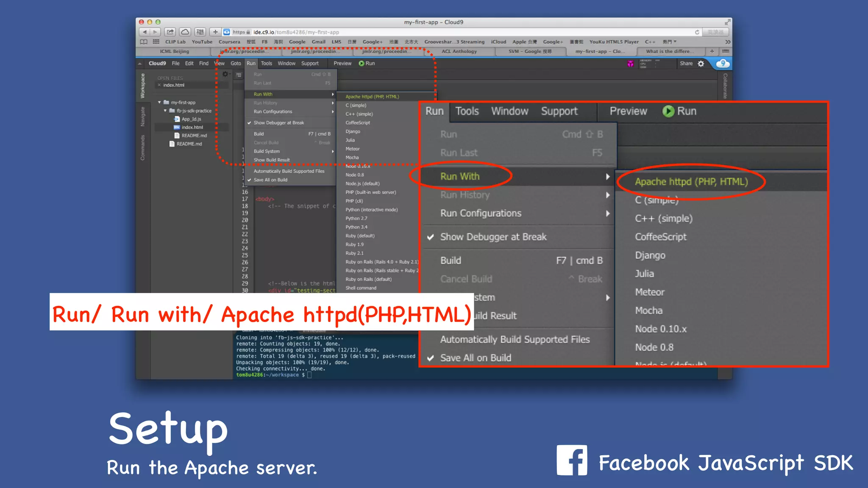Open Cloud9 preferences gear next to Share

(x=701, y=64)
